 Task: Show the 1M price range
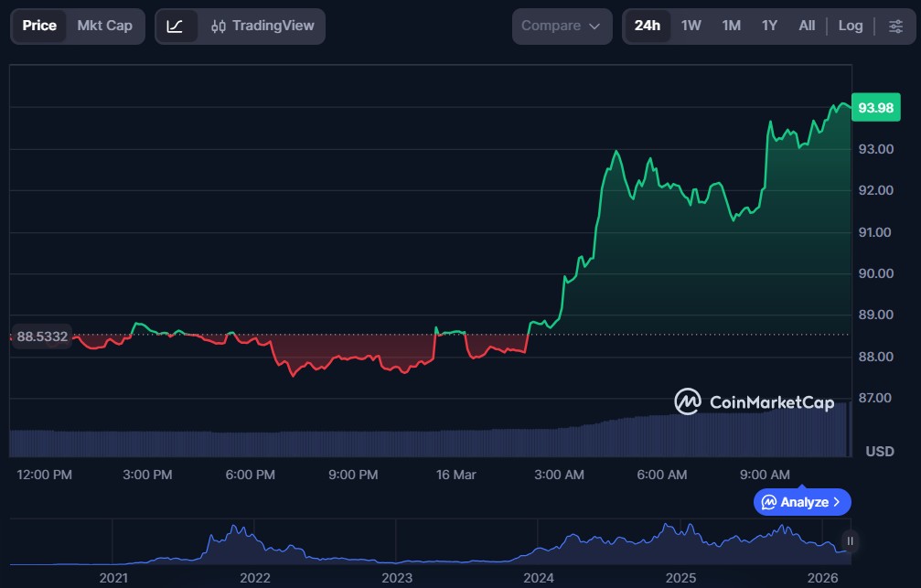pos(731,26)
